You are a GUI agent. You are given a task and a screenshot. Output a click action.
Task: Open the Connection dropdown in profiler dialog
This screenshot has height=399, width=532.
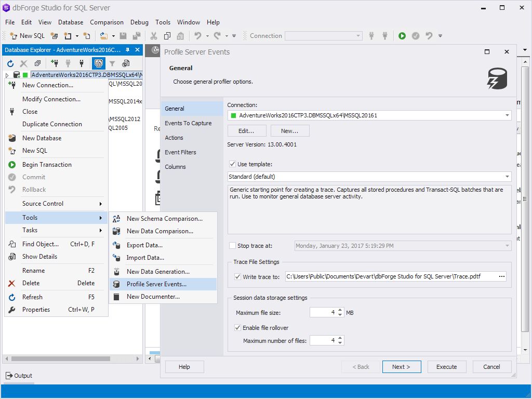[507, 115]
